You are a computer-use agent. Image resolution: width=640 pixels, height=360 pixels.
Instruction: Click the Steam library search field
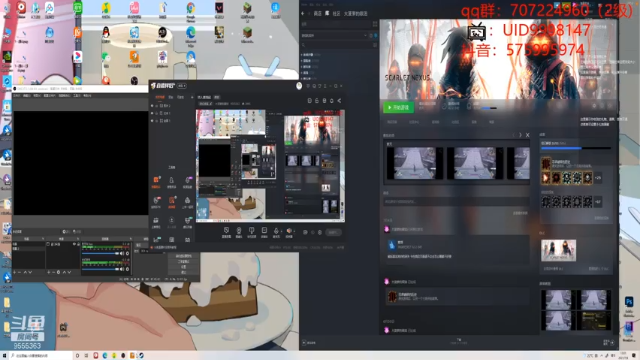(x=337, y=45)
